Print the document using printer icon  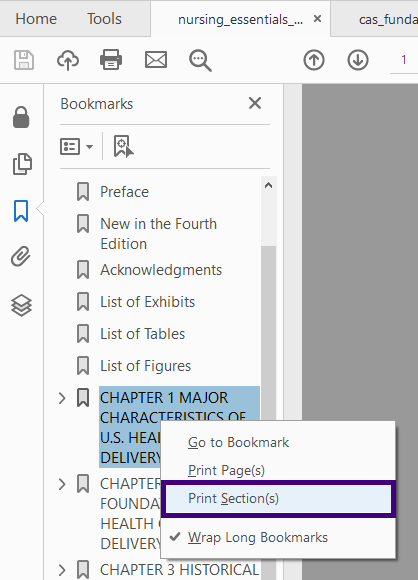pyautogui.click(x=111, y=60)
